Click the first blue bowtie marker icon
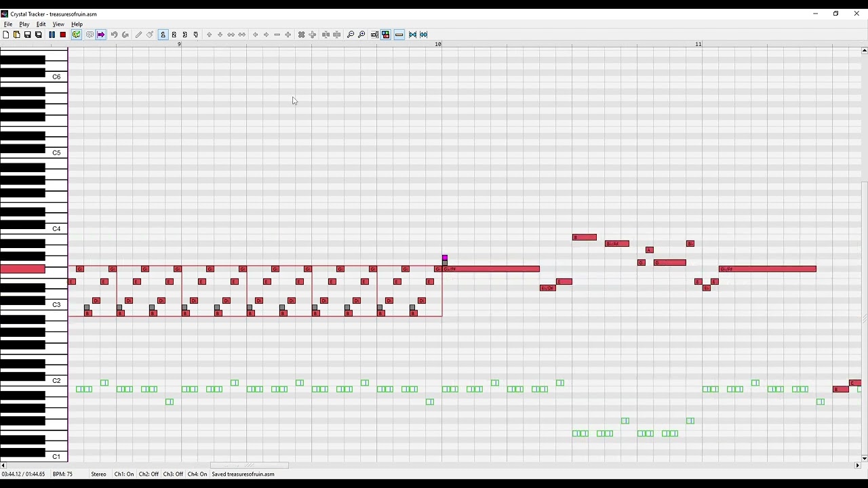The height and width of the screenshot is (488, 868). click(x=413, y=35)
